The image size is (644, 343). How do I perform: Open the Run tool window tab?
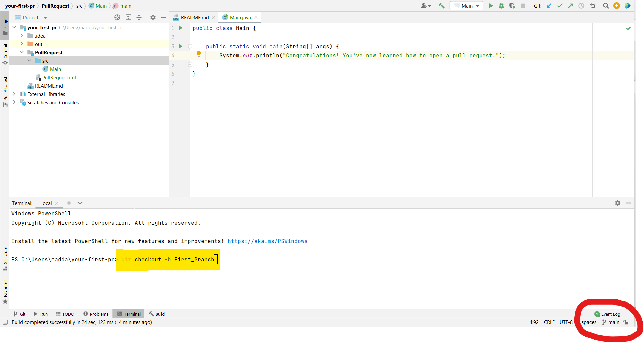click(x=41, y=314)
